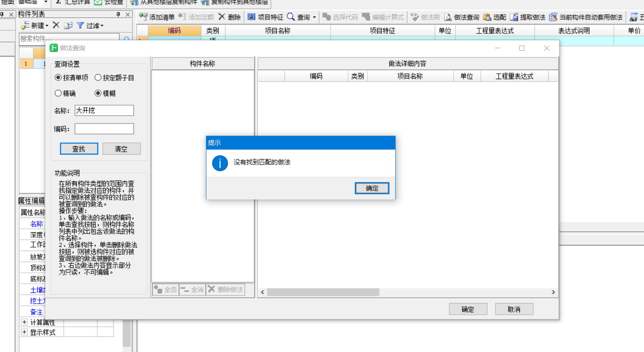Screen dimensions: 644x352
Task: Click 从其他楼层复制构件 toolbar icon
Action: coord(134,2)
